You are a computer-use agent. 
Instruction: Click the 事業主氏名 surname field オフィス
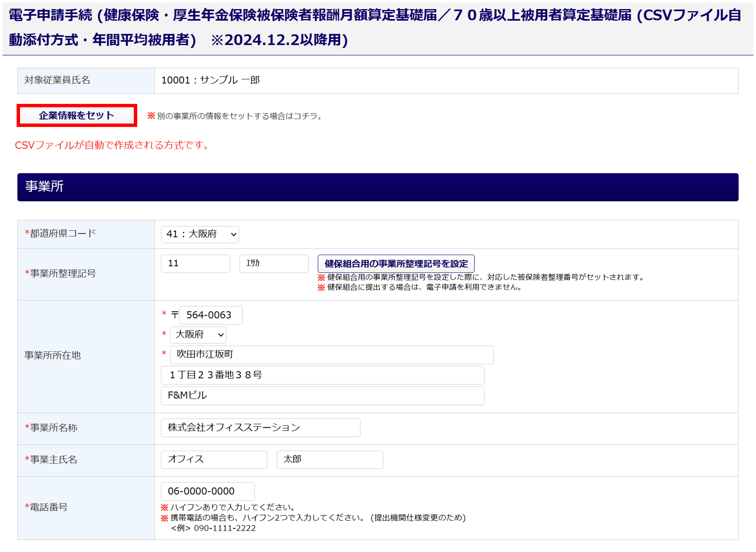coord(214,459)
